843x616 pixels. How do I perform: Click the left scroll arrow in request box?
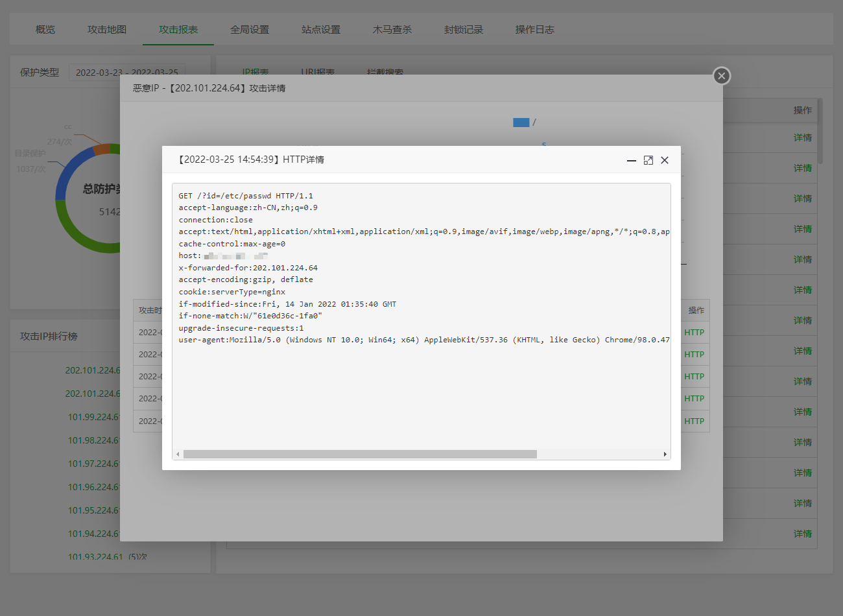(x=178, y=455)
